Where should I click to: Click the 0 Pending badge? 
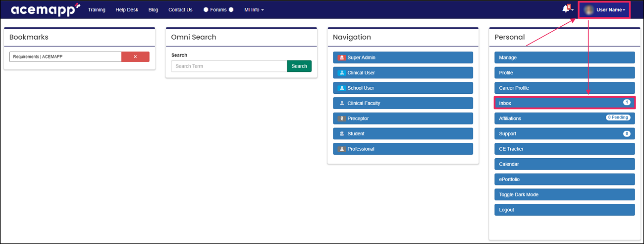click(x=618, y=118)
